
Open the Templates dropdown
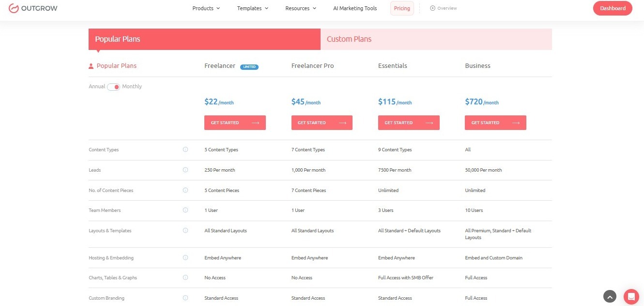pyautogui.click(x=252, y=8)
